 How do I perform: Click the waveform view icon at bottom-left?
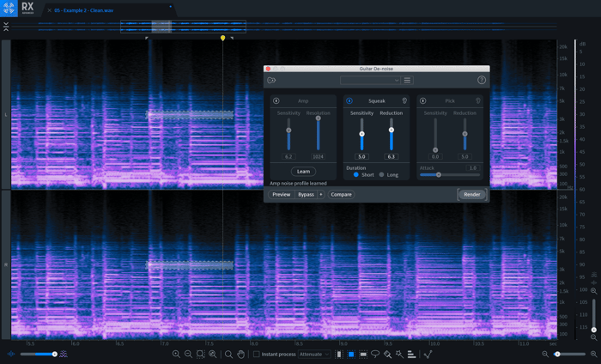coord(10,354)
